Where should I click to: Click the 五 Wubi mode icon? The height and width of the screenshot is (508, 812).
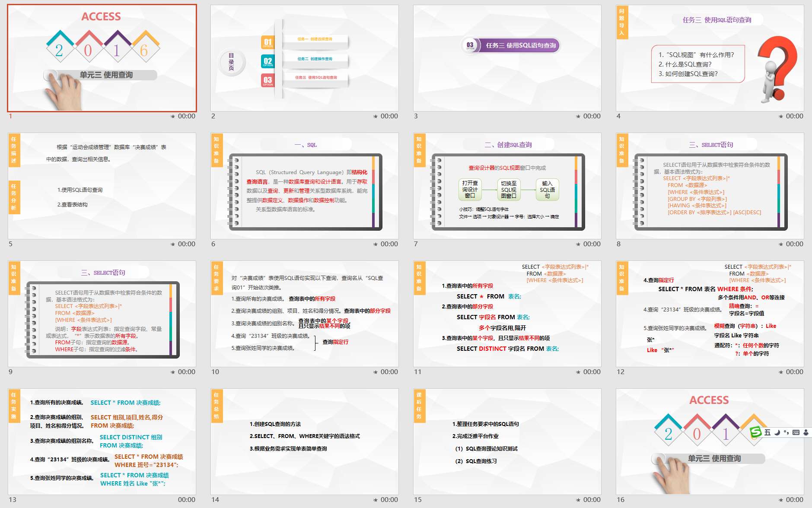(x=767, y=432)
